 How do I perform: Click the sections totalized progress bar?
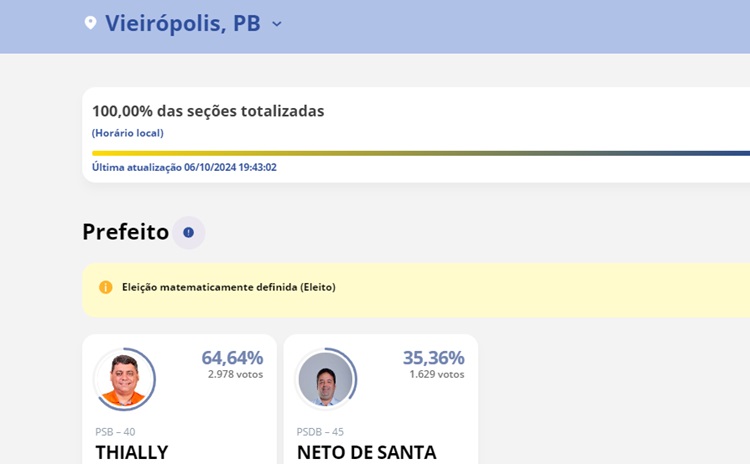tap(420, 153)
